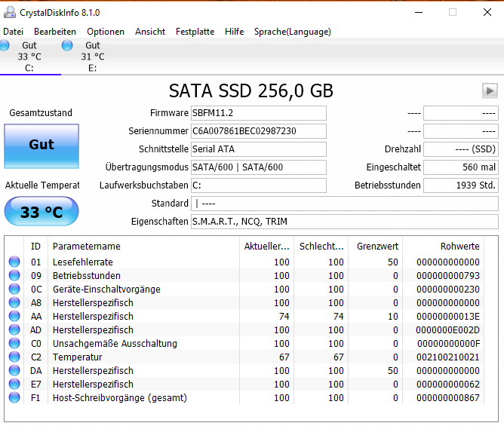Image resolution: width=504 pixels, height=426 pixels.
Task: Click status icon of Betriebsstunden 09 row
Action: pyautogui.click(x=14, y=275)
